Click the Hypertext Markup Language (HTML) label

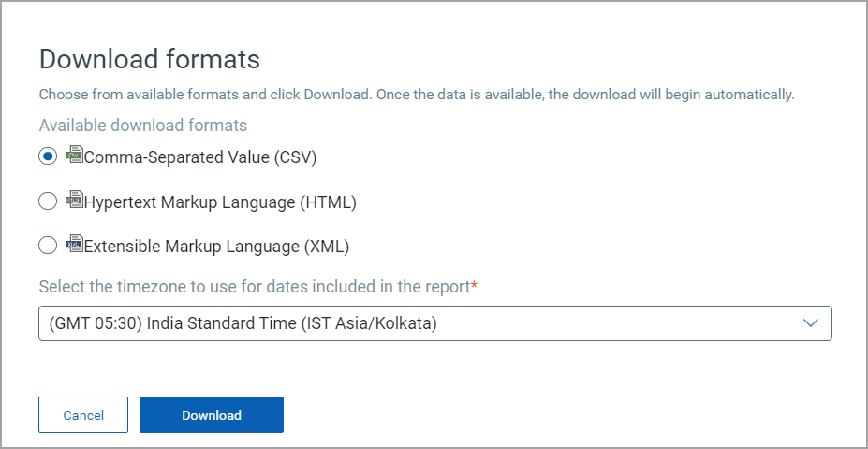(x=220, y=202)
